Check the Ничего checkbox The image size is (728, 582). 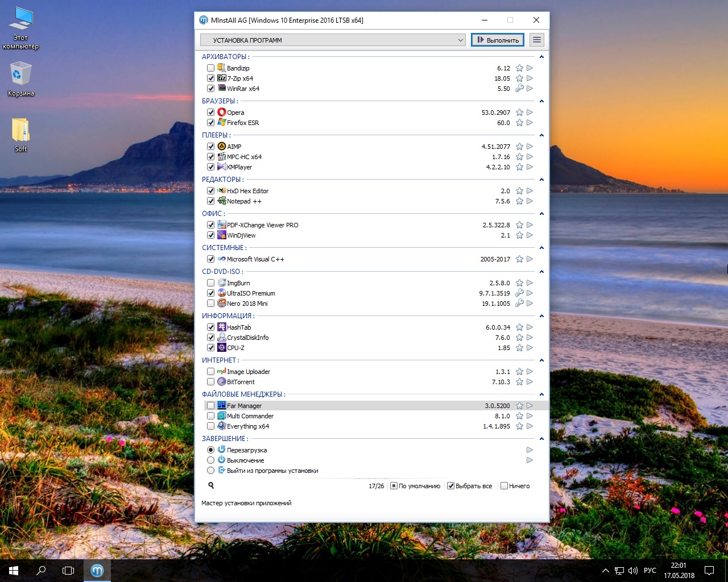[504, 486]
